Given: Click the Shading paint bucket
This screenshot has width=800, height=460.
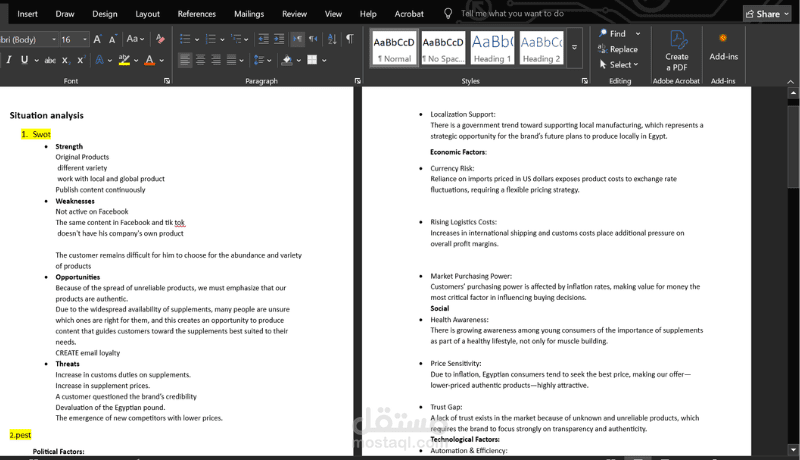Looking at the screenshot, I should click(287, 60).
